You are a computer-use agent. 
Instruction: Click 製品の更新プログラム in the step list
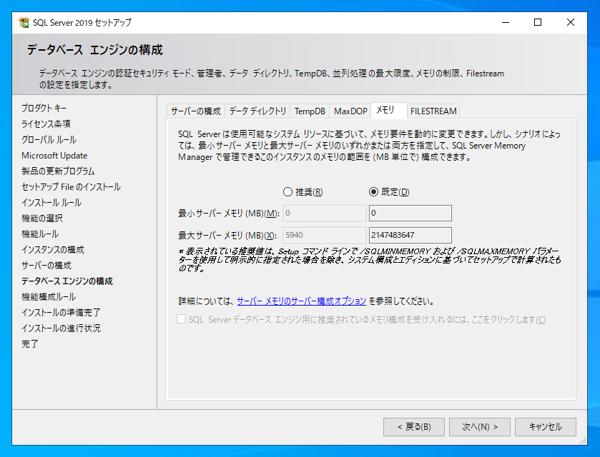(58, 171)
